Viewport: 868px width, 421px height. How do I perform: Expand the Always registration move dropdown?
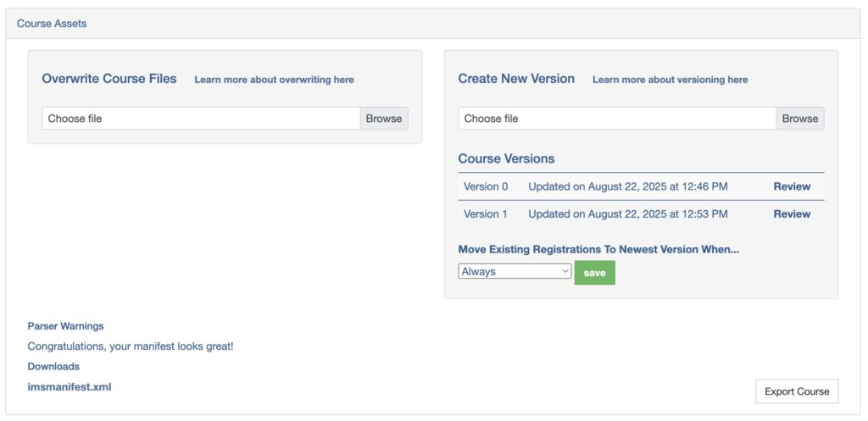515,272
